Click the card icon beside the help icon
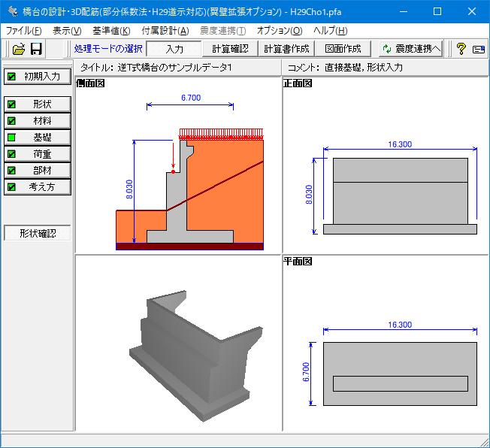This screenshot has width=490, height=448. (479, 50)
